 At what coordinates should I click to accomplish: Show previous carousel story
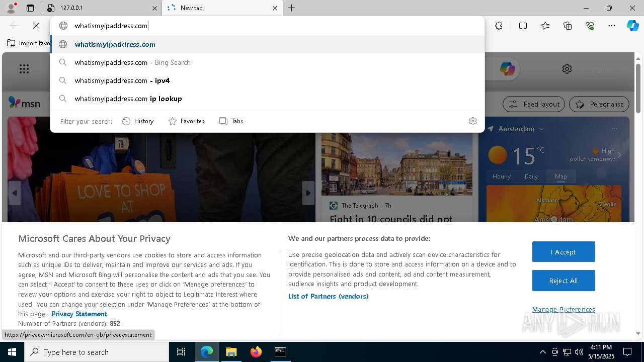[15, 193]
